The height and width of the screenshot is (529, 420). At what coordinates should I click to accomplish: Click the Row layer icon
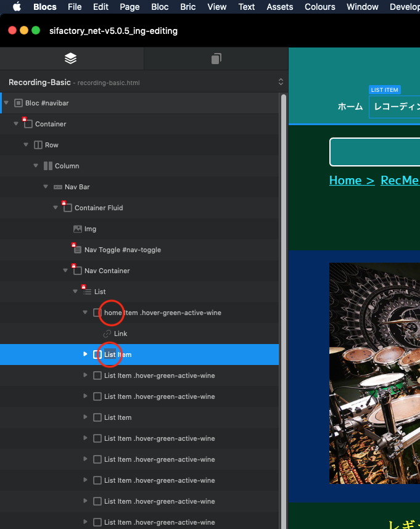(x=38, y=145)
